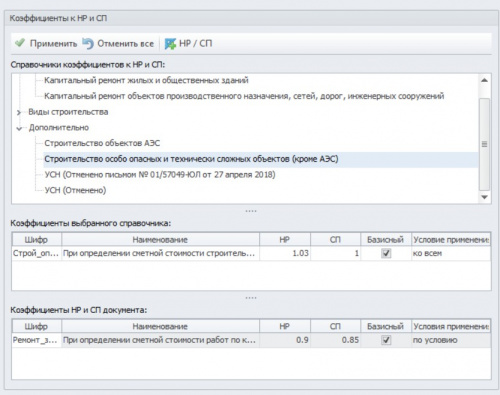Viewport: 500px width, 395px height.
Task: Open the НР / СП toolbar item
Action: tap(189, 43)
